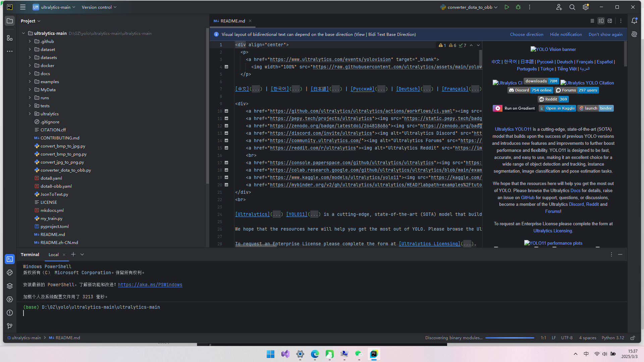This screenshot has height=362, width=644.
Task: Open the Structure tool window
Action: coord(10,38)
